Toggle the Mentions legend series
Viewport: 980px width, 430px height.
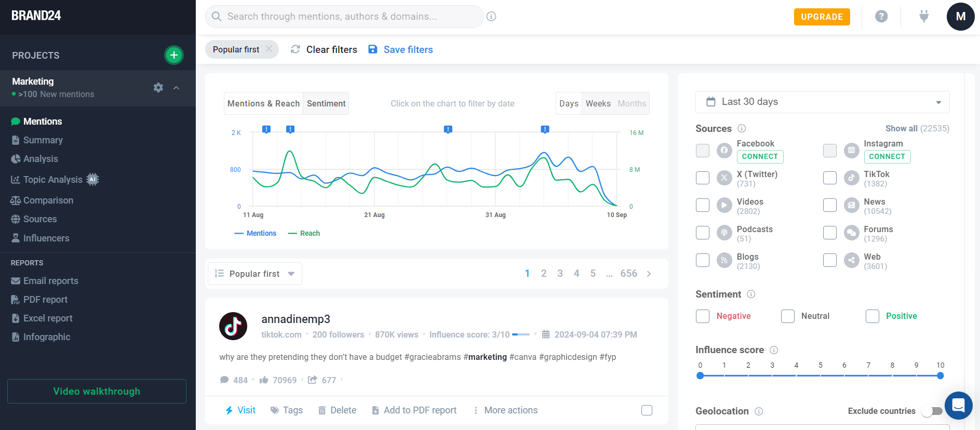[256, 233]
